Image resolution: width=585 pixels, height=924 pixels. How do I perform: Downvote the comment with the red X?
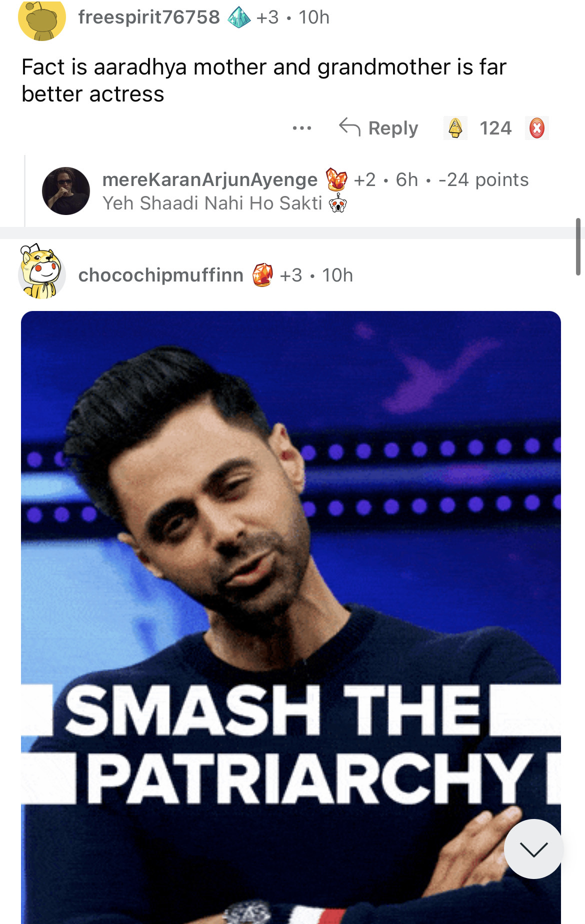(x=537, y=128)
